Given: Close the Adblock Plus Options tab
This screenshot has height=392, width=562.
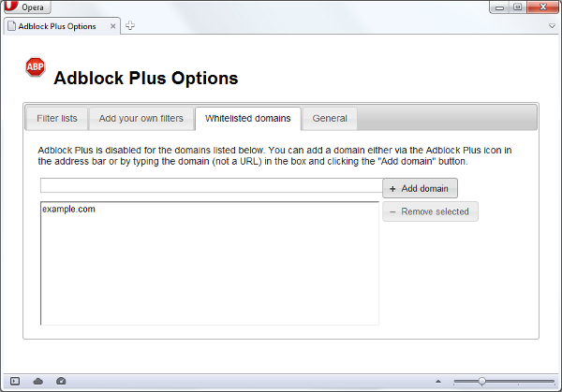Looking at the screenshot, I should point(113,26).
